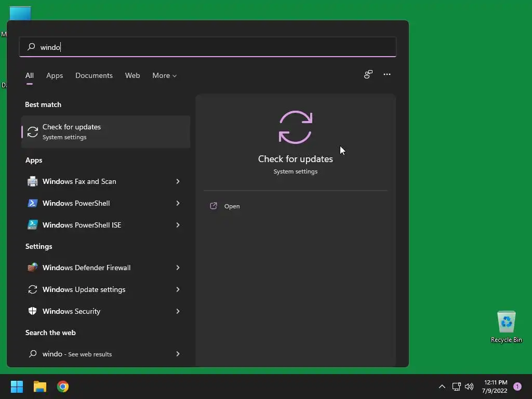The width and height of the screenshot is (532, 399).
Task: Click the PowerShell ISE icon
Action: [33, 225]
